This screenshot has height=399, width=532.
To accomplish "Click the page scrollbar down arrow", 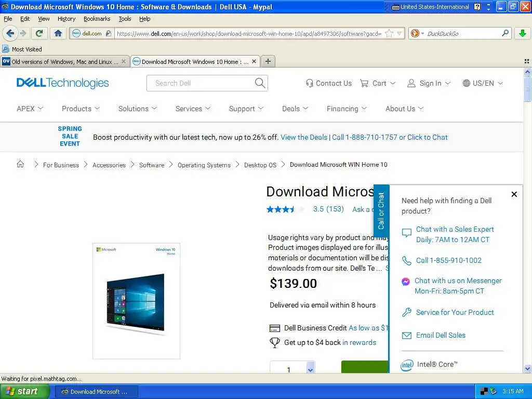I will pos(527,368).
